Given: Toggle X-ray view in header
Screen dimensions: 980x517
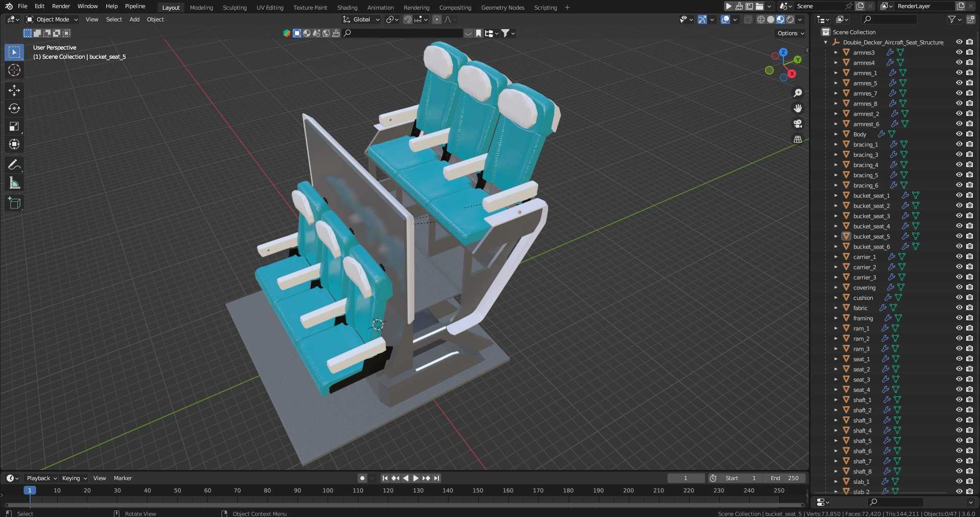Looking at the screenshot, I should 748,19.
